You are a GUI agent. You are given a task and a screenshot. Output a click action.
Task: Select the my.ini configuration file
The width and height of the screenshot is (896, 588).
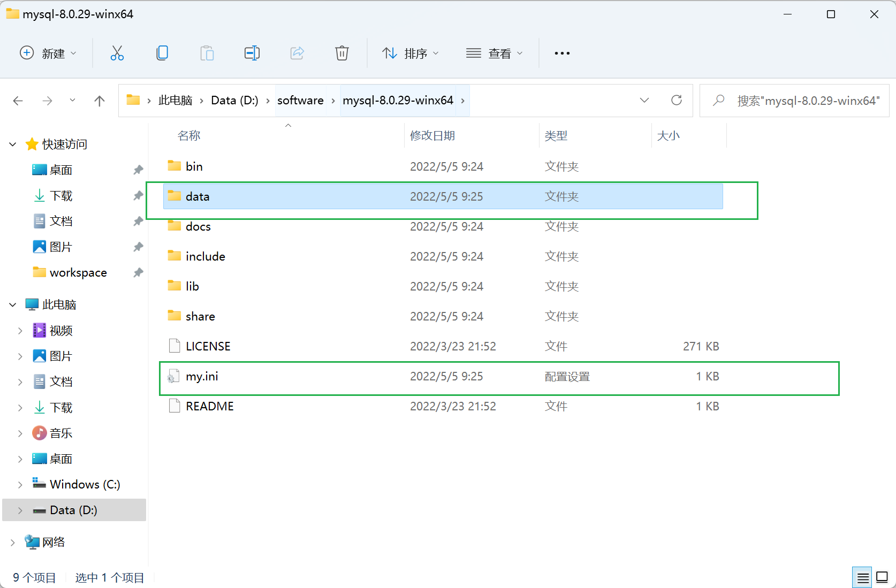click(x=202, y=377)
